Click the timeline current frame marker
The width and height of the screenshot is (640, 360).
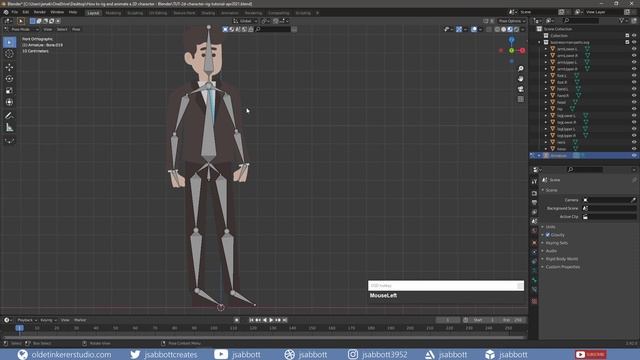click(19, 328)
